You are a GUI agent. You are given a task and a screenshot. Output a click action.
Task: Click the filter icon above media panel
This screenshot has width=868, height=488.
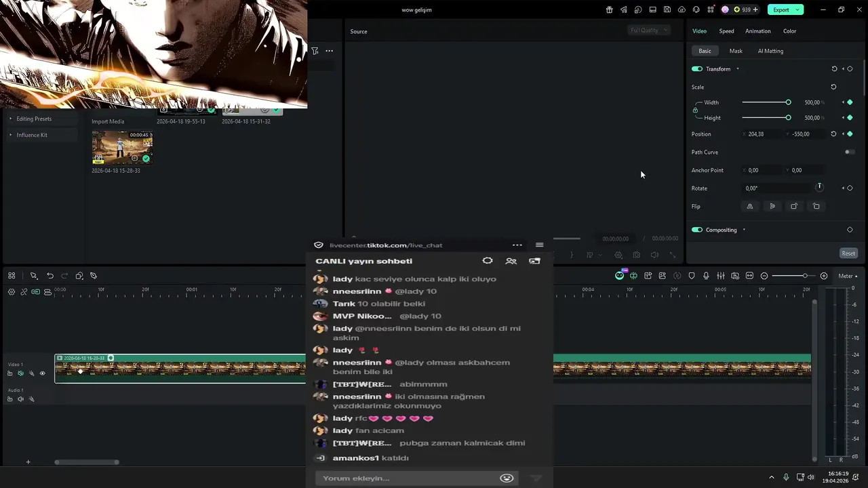315,51
